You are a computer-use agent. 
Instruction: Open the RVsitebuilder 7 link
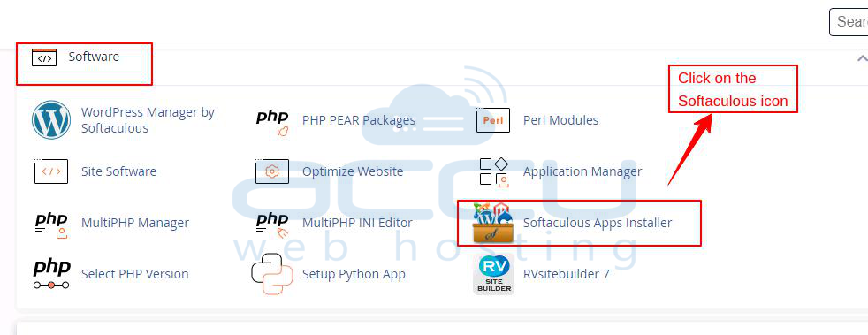click(567, 274)
